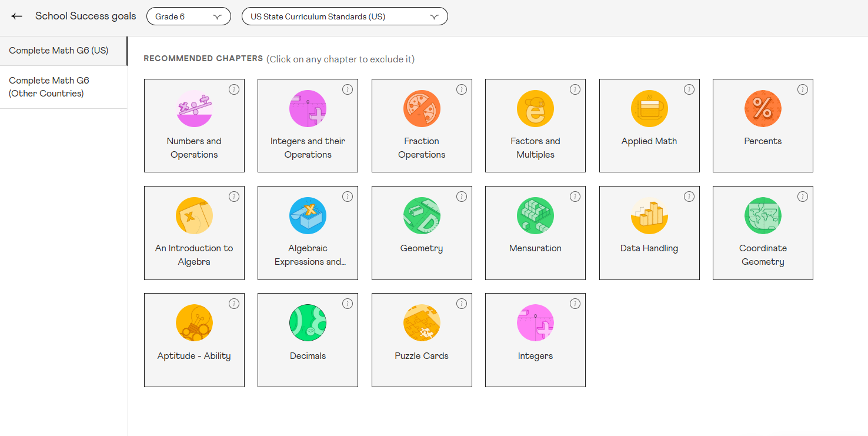
Task: Click the Integers and their Operations label
Action: (x=308, y=148)
